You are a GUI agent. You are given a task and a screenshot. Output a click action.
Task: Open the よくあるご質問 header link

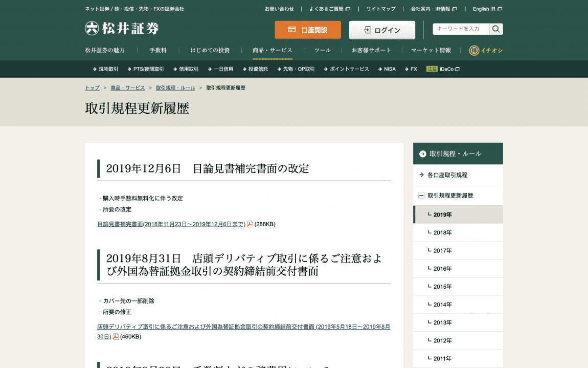coord(329,9)
